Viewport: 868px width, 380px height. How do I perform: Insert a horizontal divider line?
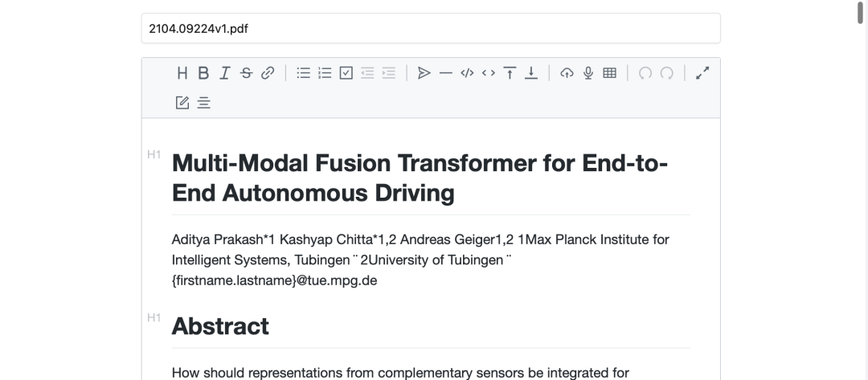[445, 73]
